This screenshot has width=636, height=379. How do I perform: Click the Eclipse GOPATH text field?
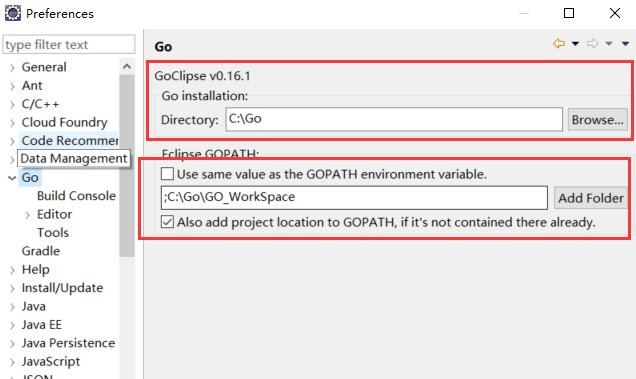pyautogui.click(x=354, y=198)
